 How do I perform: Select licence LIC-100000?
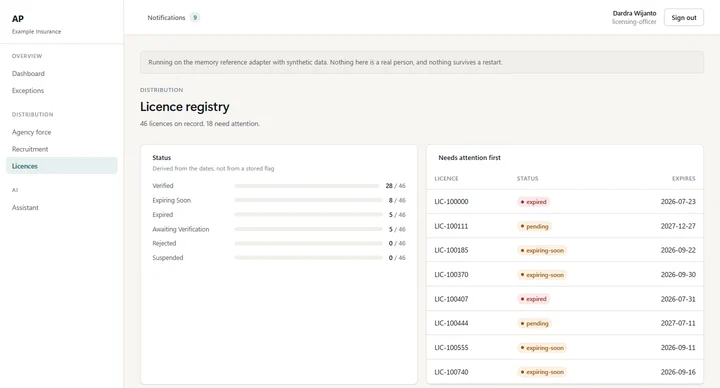pos(451,202)
